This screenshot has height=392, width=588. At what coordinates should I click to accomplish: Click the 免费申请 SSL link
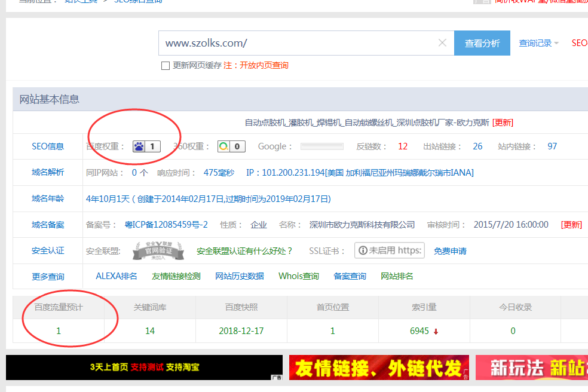pyautogui.click(x=450, y=251)
